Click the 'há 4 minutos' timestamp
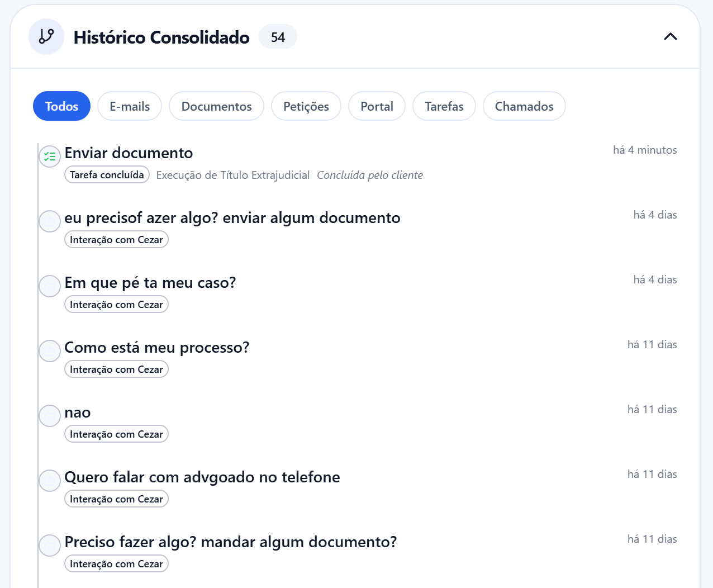Screen dimensions: 713x588 point(645,150)
